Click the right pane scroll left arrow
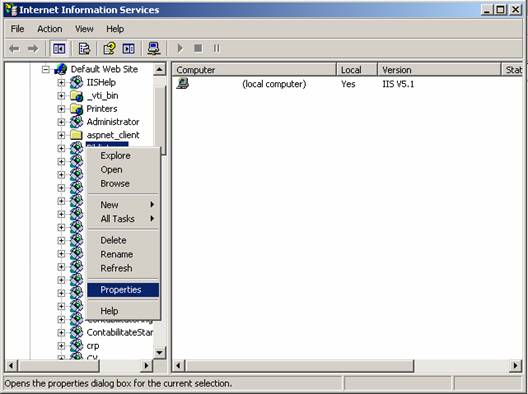The height and width of the screenshot is (394, 528). (178, 365)
